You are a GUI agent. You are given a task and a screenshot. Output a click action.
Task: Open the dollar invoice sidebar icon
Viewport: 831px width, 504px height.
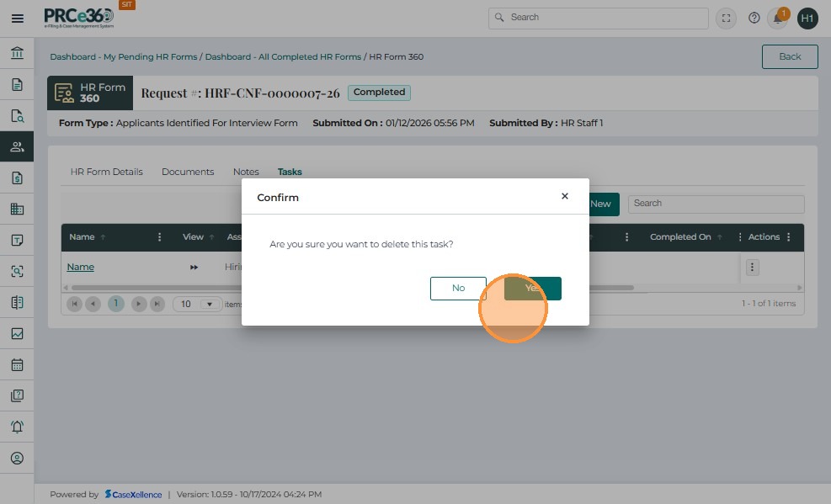17,178
